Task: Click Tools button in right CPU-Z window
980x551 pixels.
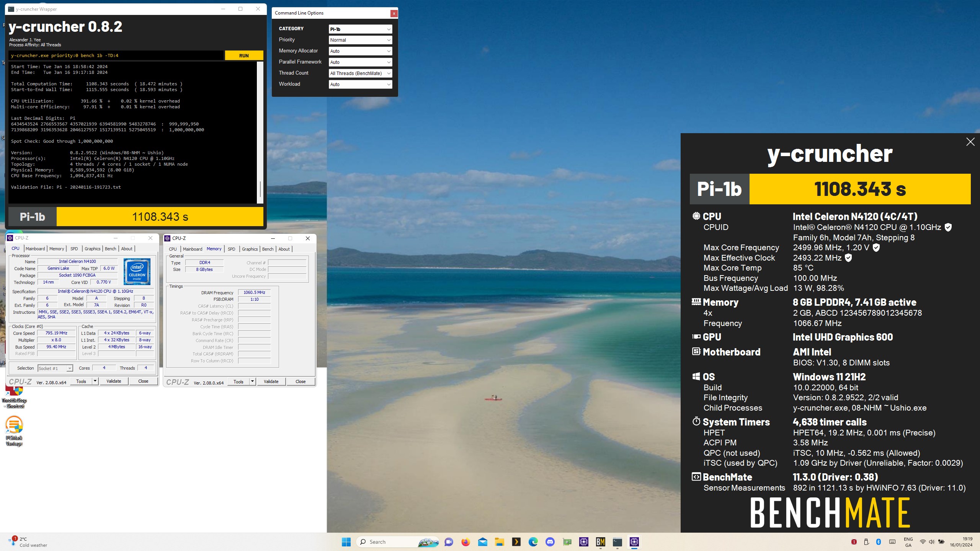Action: pos(238,381)
